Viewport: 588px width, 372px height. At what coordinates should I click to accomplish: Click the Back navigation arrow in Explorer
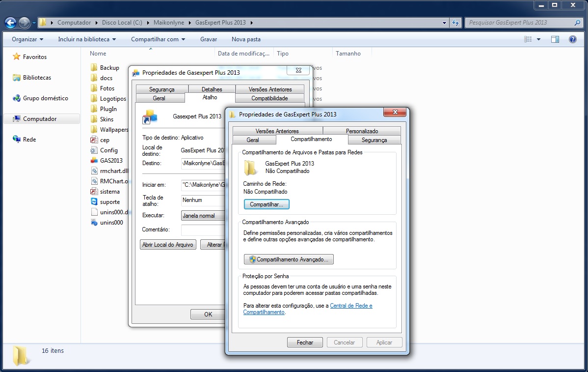pos(10,23)
